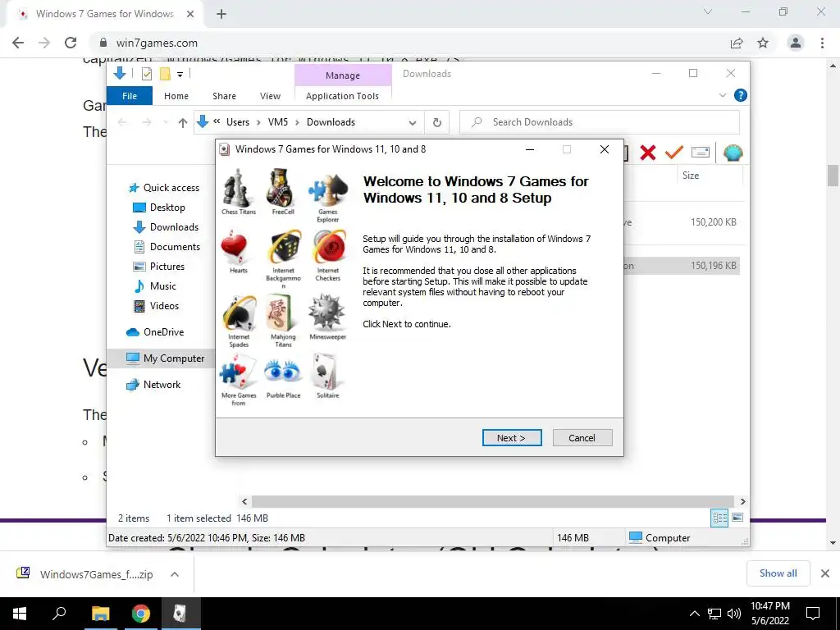The image size is (840, 630).
Task: Go up one folder level in Explorer
Action: tap(183, 123)
